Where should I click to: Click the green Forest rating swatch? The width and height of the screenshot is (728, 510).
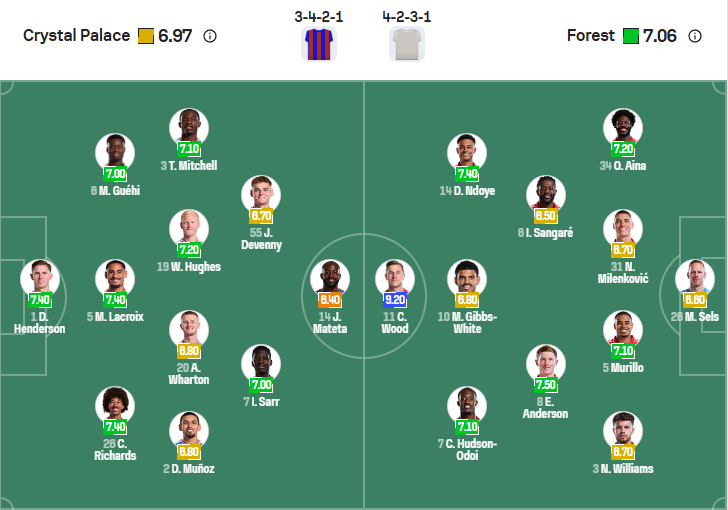630,36
